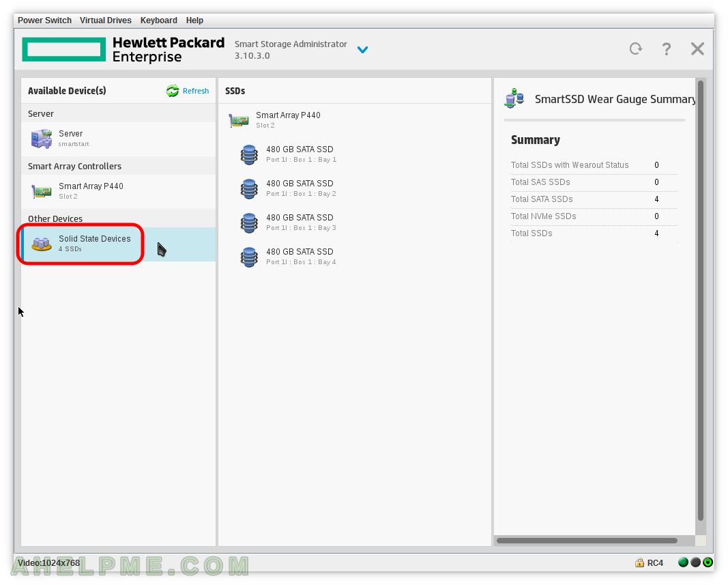Select 480 GB SATA SSD in Bay 3
Image resolution: width=728 pixels, height=585 pixels.
301,222
